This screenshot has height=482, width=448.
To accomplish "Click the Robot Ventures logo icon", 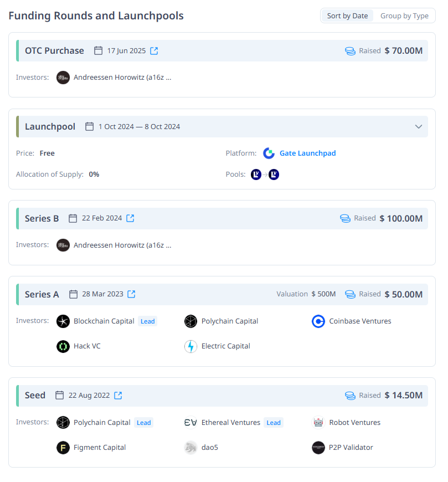I will pos(318,423).
